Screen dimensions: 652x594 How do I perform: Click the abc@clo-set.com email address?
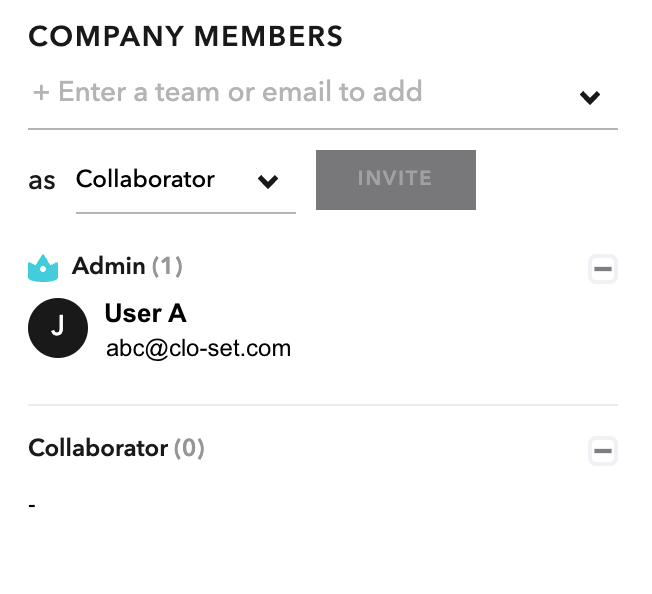198,348
